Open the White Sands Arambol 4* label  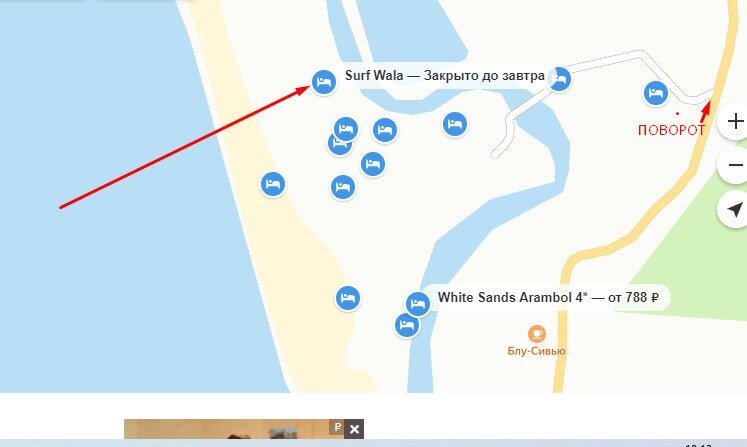[548, 297]
